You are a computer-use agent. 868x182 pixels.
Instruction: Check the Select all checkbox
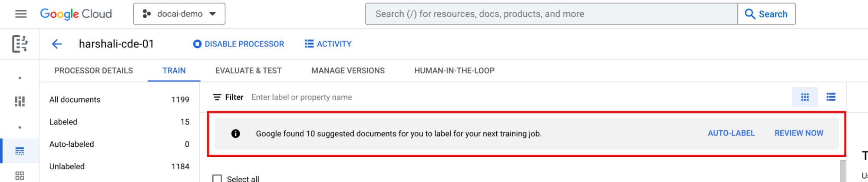point(217,179)
